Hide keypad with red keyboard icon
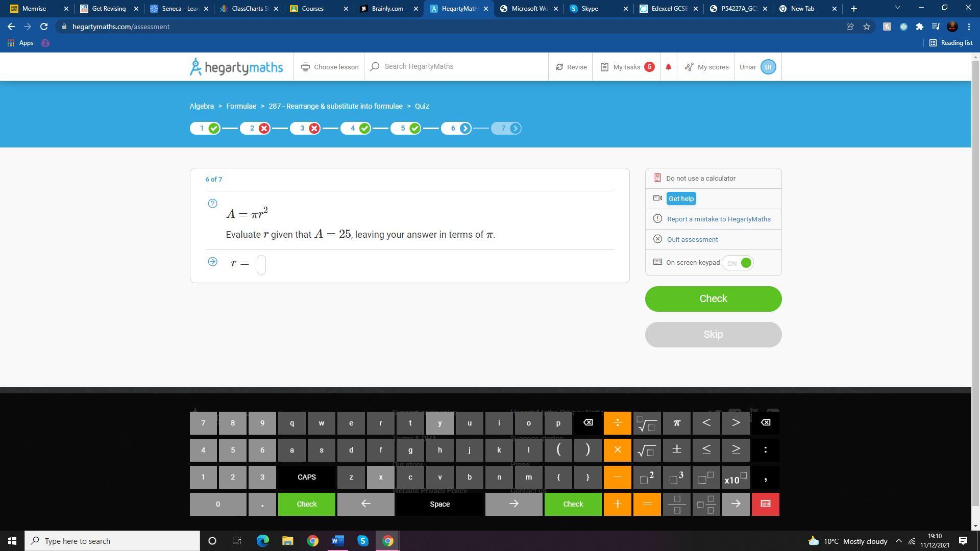This screenshot has width=980, height=551. (765, 504)
